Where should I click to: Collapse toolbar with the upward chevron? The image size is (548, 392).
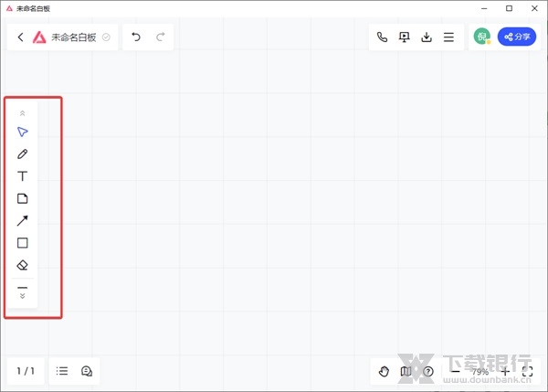pos(23,113)
